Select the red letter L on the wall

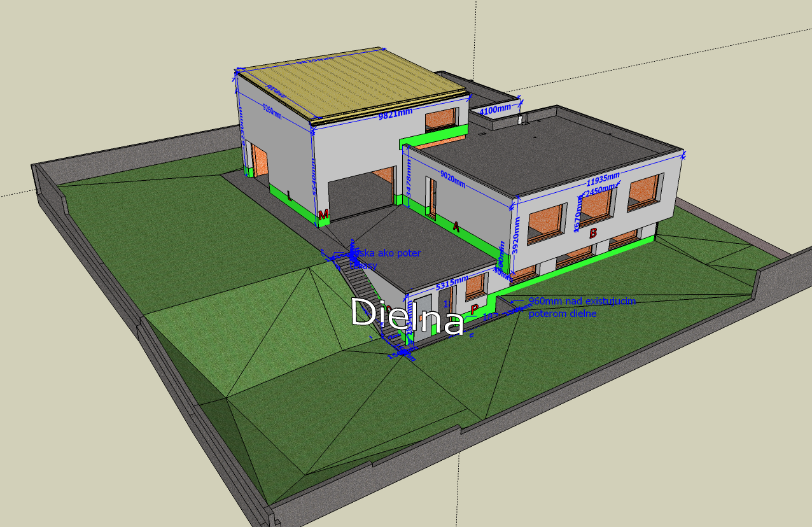coord(290,195)
